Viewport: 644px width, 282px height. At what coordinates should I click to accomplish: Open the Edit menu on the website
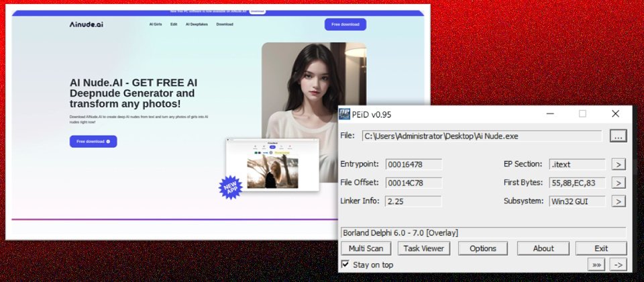174,24
